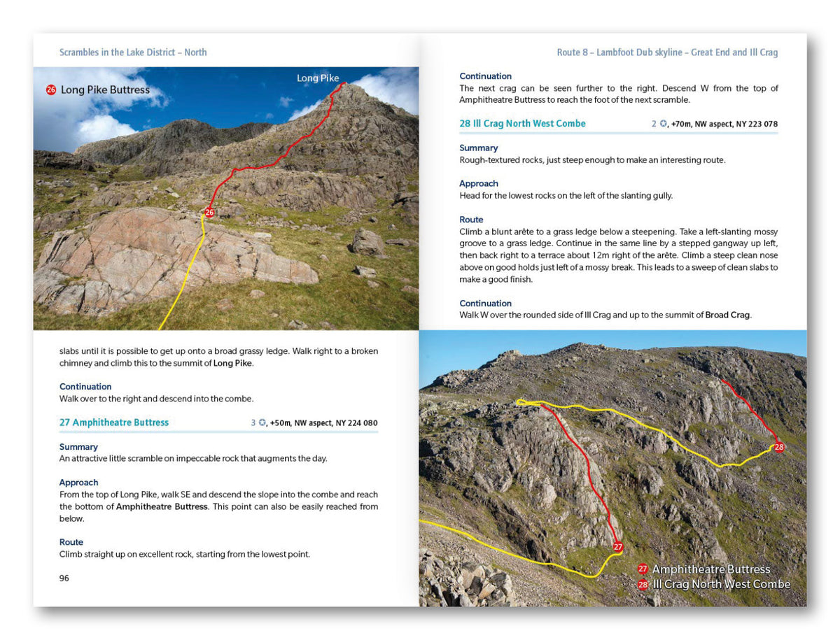Click 'Approach' heading above 'Head for the lowest rocks'

point(479,184)
